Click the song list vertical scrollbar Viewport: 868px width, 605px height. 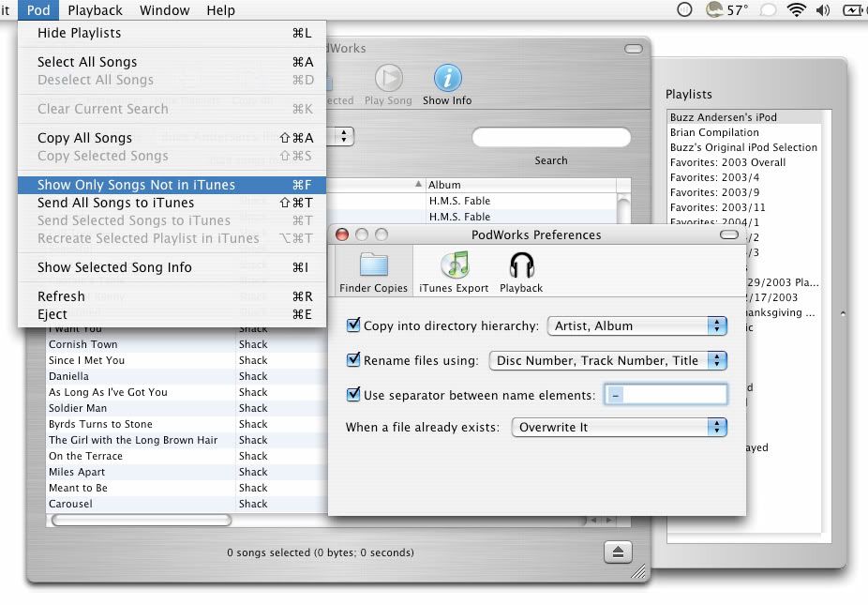click(623, 208)
